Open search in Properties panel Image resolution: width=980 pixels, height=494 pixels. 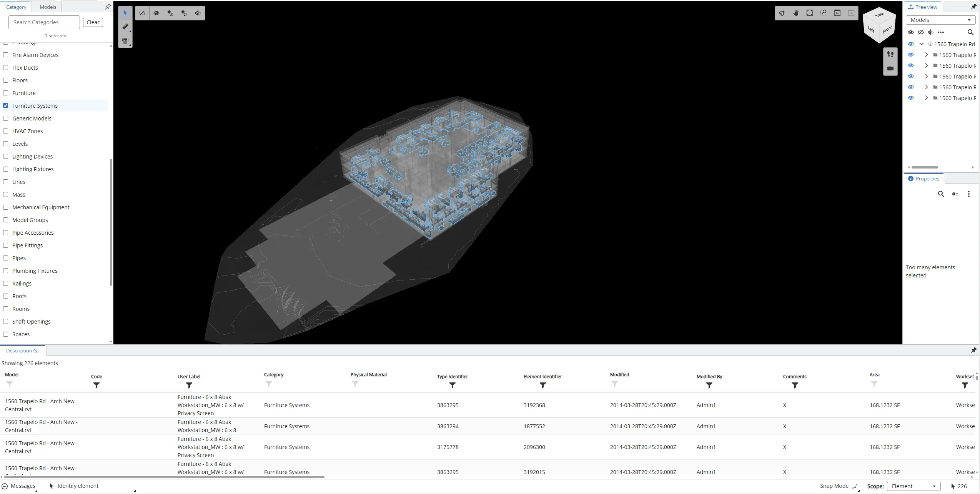(941, 194)
